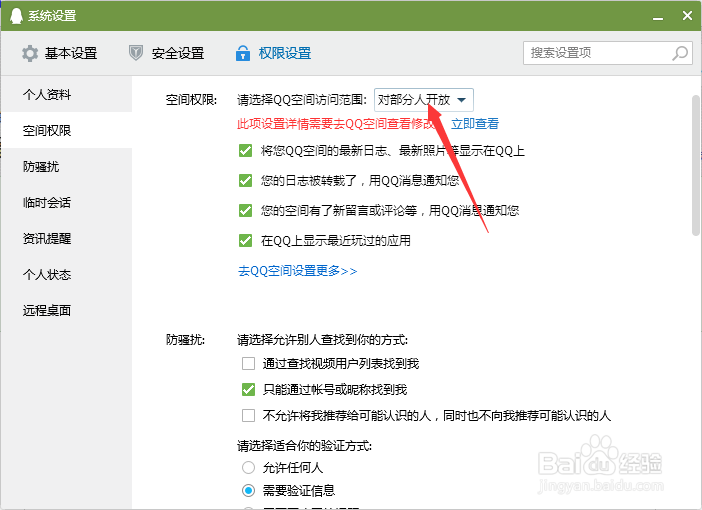
Task: Uncheck 在QQ上显示最近玩过的应用
Action: pos(245,240)
